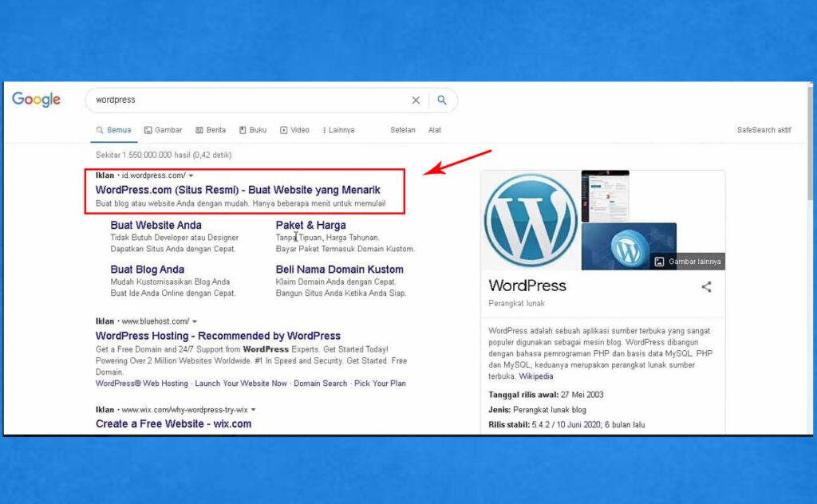This screenshot has height=504, width=817.
Task: Click the Google logo
Action: [35, 100]
